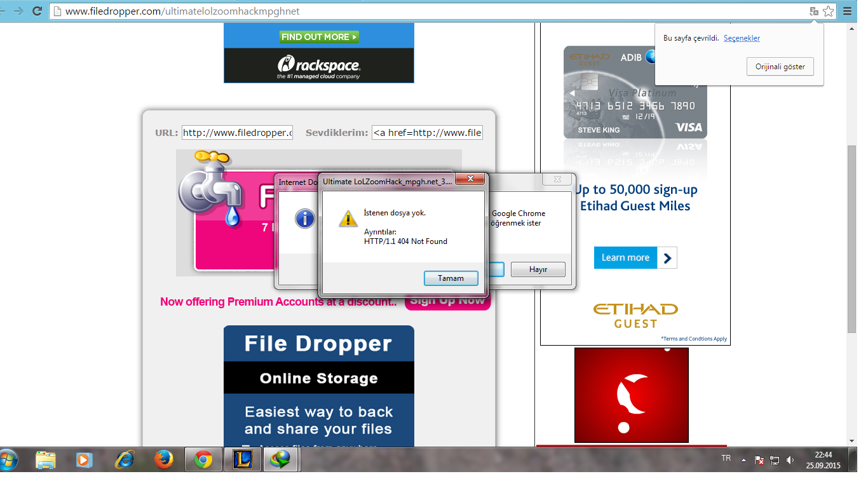This screenshot has width=868, height=488.
Task: Click the blue information icon
Action: pyautogui.click(x=305, y=219)
